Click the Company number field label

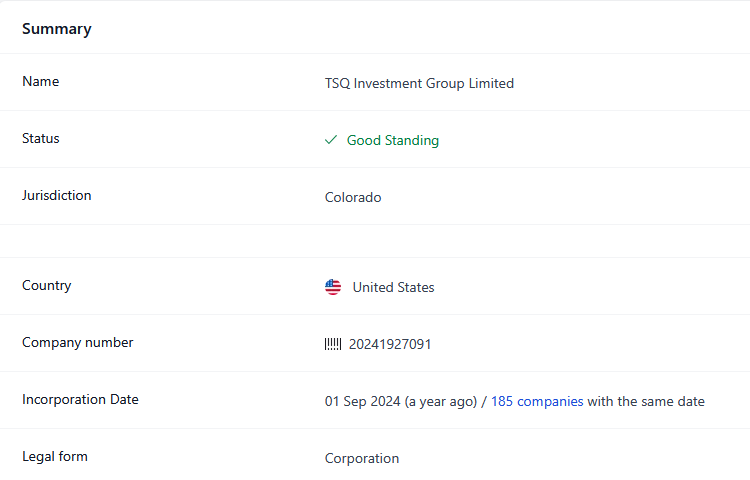tap(78, 342)
